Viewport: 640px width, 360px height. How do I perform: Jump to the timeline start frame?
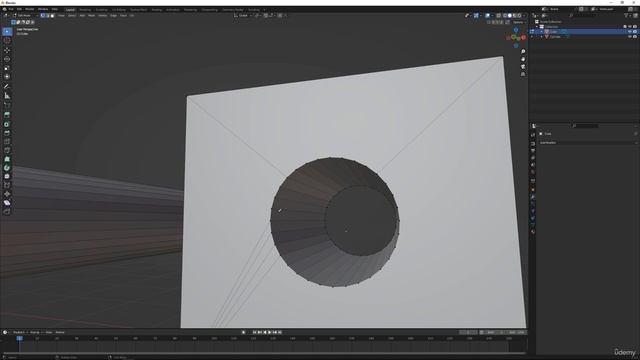coord(254,332)
